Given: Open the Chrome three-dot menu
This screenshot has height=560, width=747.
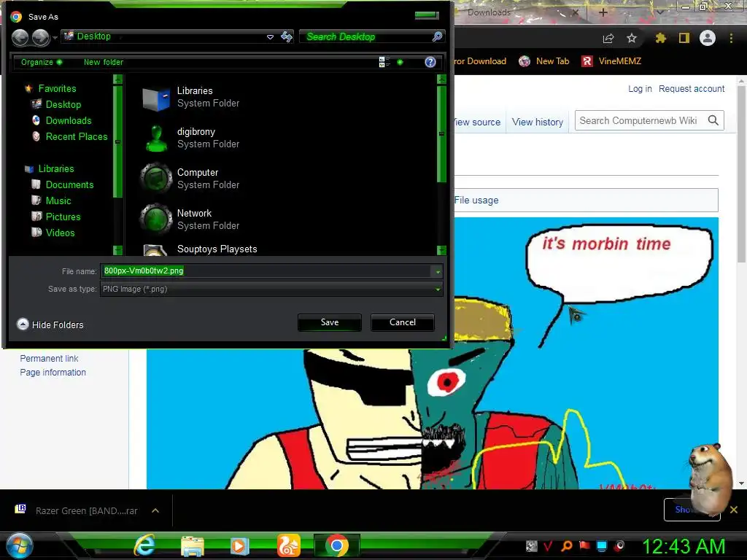Looking at the screenshot, I should [731, 38].
